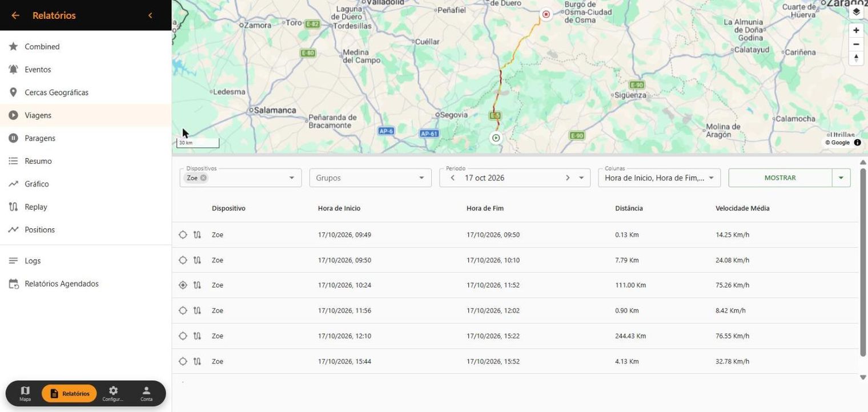Go back using the orange arrow
Image resolution: width=868 pixels, height=412 pixels.
(x=15, y=15)
